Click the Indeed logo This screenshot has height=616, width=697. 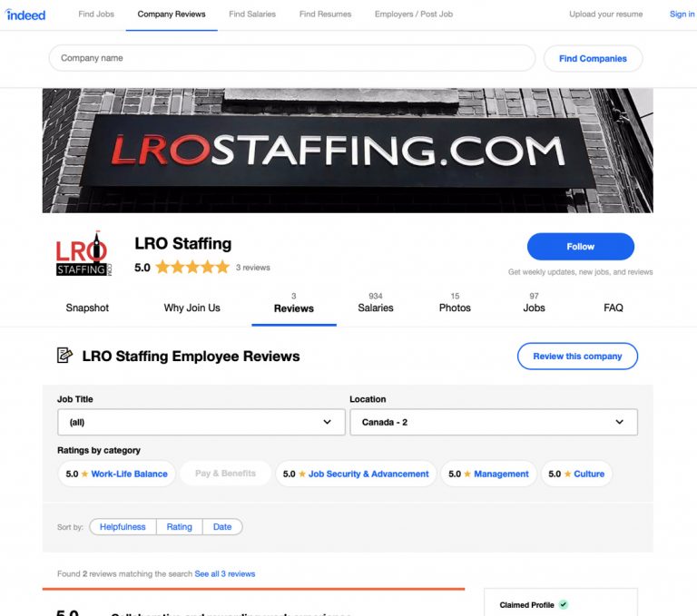point(25,15)
